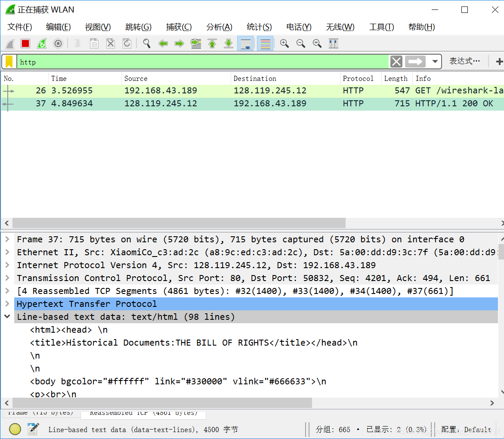
Task: Go to specified packet icon
Action: coord(196,43)
